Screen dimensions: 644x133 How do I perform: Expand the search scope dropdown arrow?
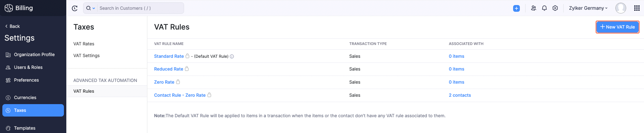[x=94, y=8]
